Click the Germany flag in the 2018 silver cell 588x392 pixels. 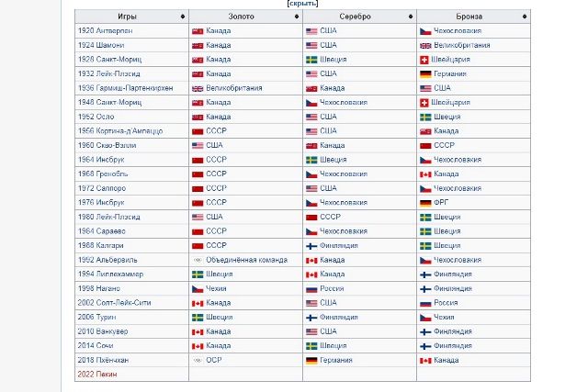(311, 360)
